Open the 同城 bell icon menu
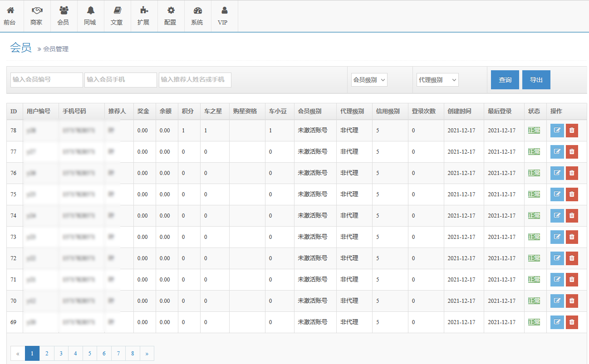 click(x=90, y=16)
